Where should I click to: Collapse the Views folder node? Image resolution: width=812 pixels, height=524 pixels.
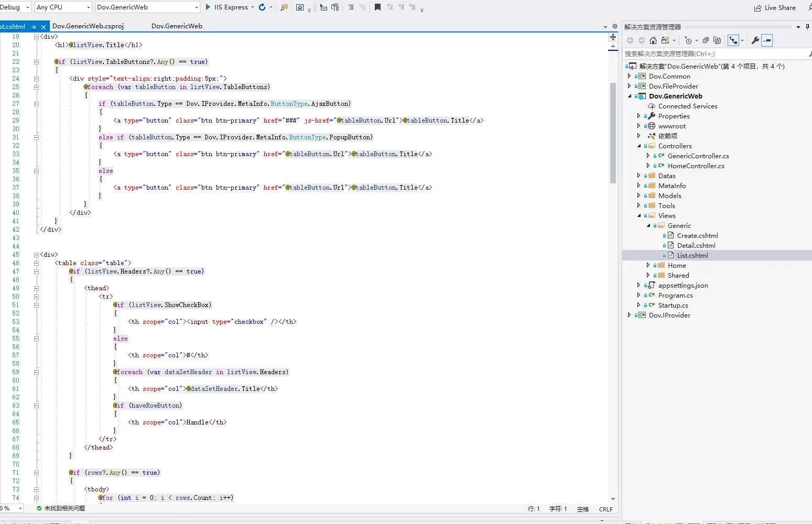click(x=638, y=215)
